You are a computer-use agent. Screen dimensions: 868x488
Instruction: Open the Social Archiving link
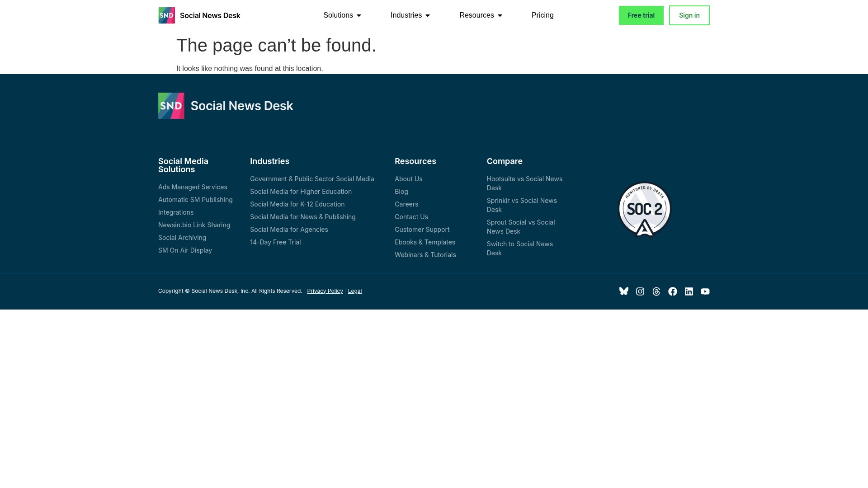[182, 238]
